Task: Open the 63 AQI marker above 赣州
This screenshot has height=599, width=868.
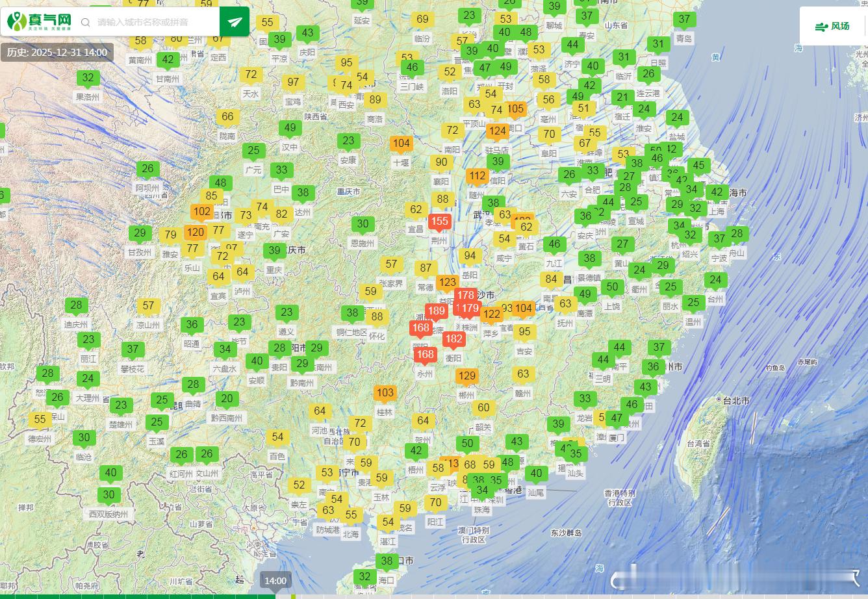Action: (523, 374)
